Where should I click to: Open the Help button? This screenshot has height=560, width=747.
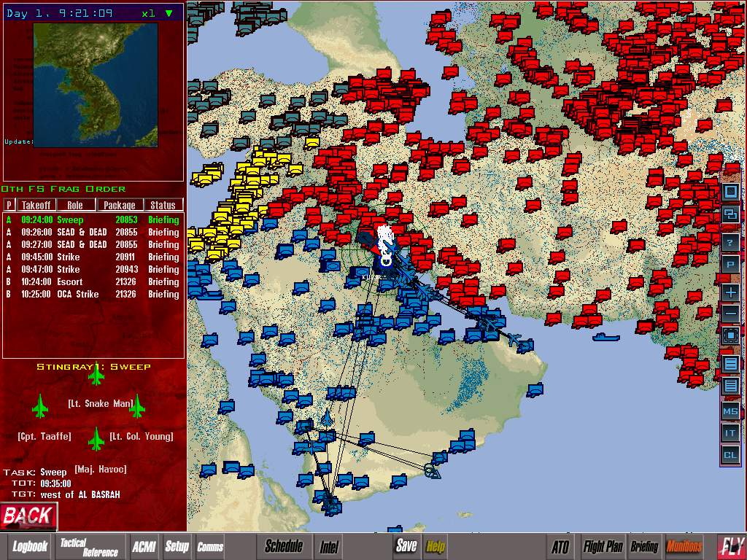pyautogui.click(x=435, y=547)
